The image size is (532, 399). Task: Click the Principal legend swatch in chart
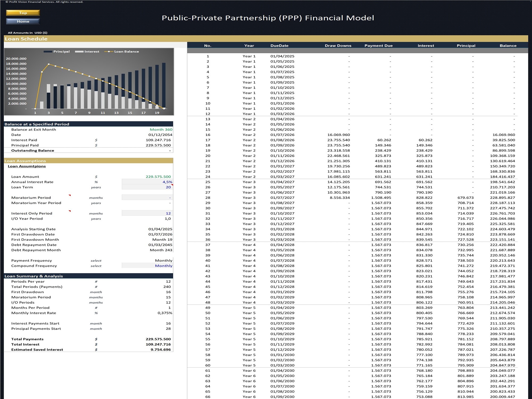point(48,52)
